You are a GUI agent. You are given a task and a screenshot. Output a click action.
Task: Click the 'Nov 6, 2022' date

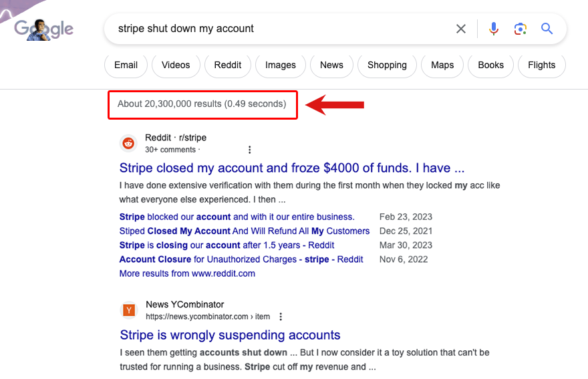404,259
